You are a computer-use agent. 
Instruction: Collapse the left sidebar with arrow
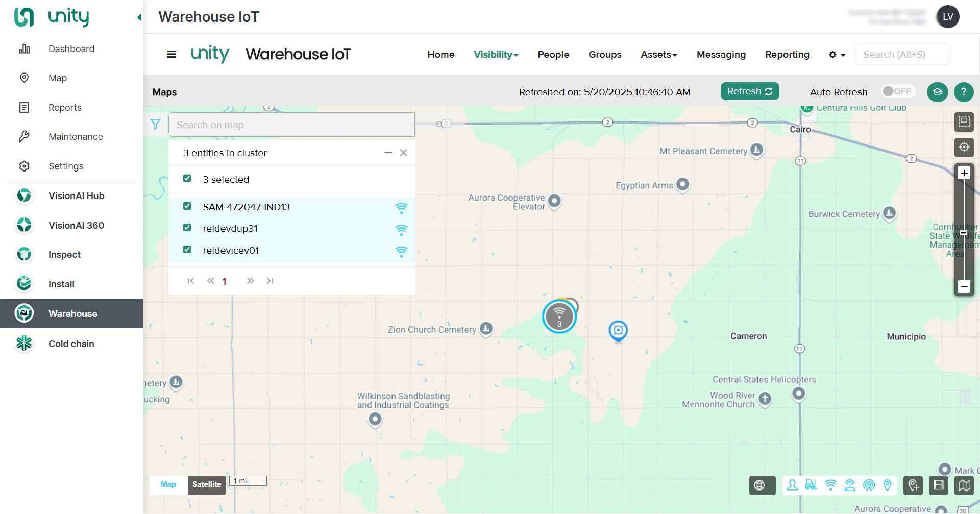pyautogui.click(x=139, y=17)
